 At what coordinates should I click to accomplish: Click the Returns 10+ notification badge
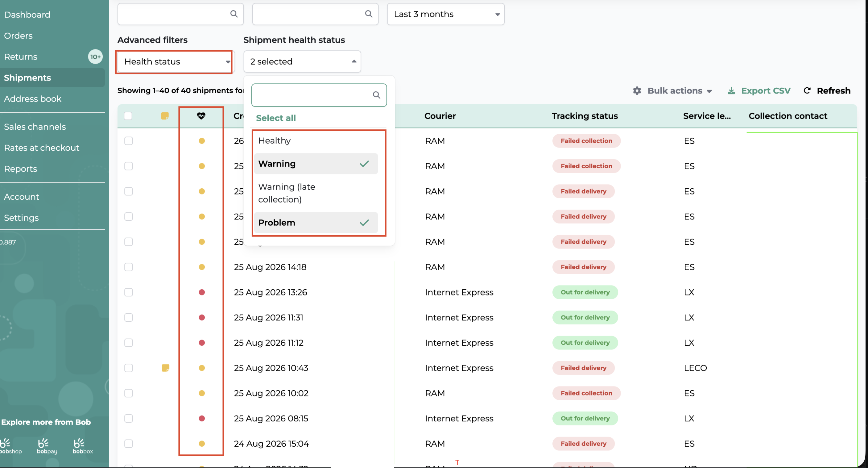point(95,56)
